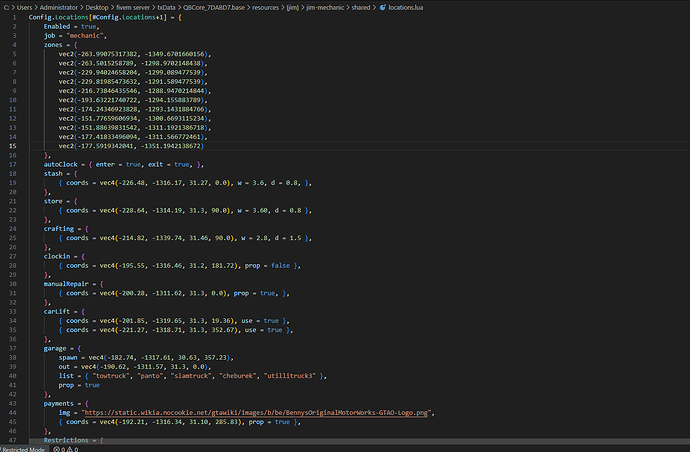Open the locations.lua breadcrumb
The height and width of the screenshot is (452, 690).
coord(408,6)
